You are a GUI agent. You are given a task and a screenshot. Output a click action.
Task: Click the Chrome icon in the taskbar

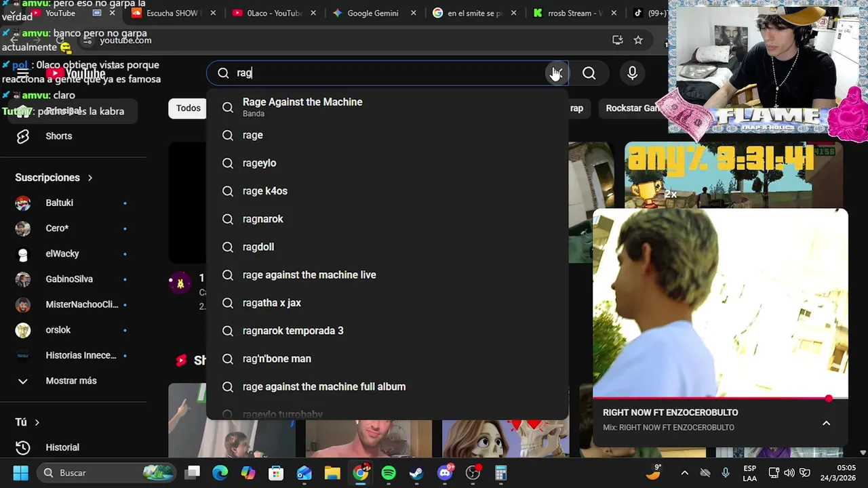pos(361,472)
